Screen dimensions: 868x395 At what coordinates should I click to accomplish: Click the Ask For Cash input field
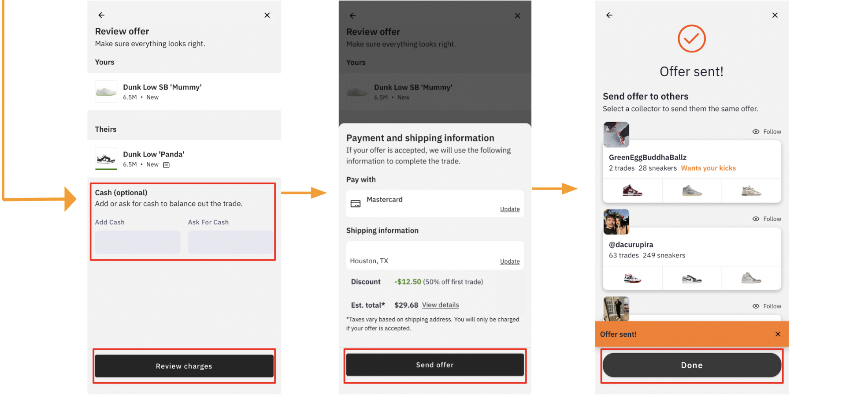tap(230, 242)
